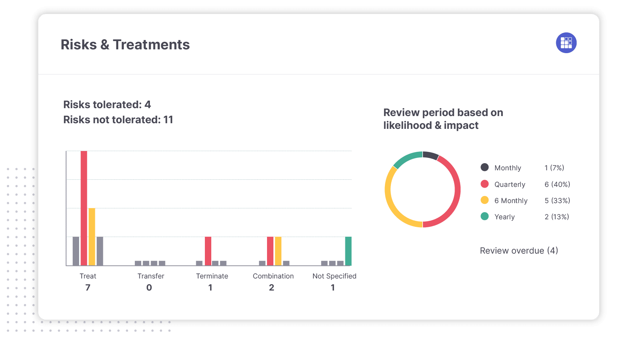The width and height of the screenshot is (644, 338).
Task: Open the Review overdue (4) link
Action: coord(519,251)
